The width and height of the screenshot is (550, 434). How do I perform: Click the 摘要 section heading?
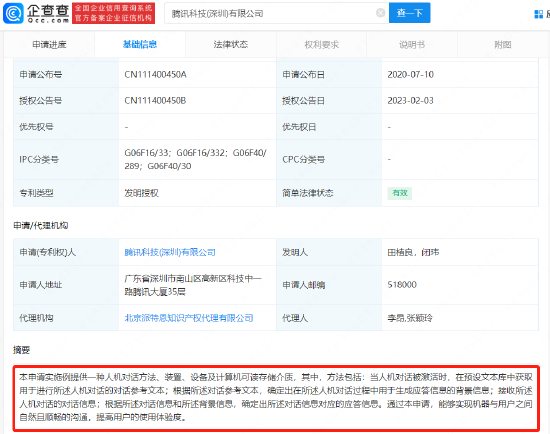[x=21, y=350]
